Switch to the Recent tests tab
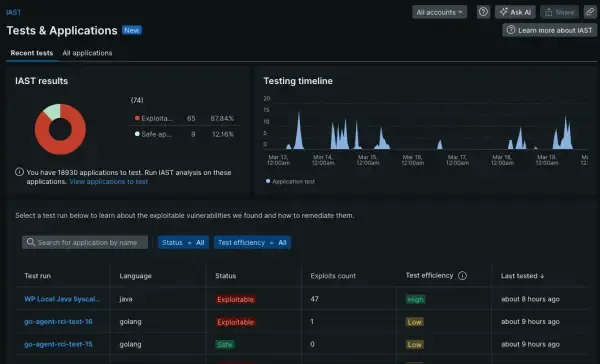This screenshot has height=364, width=600. [x=32, y=53]
